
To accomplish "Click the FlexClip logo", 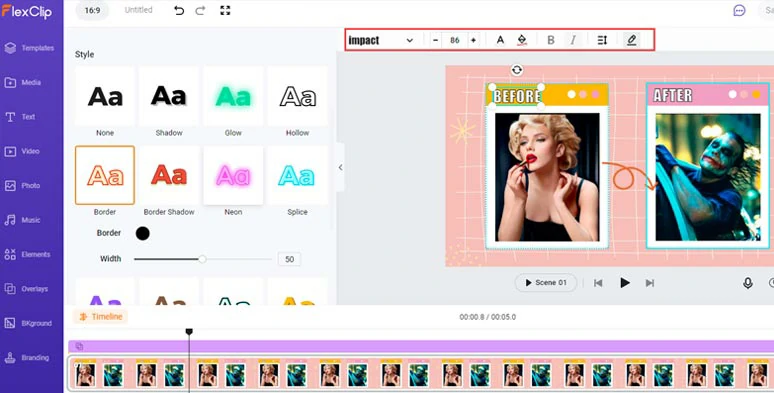I will coord(27,11).
